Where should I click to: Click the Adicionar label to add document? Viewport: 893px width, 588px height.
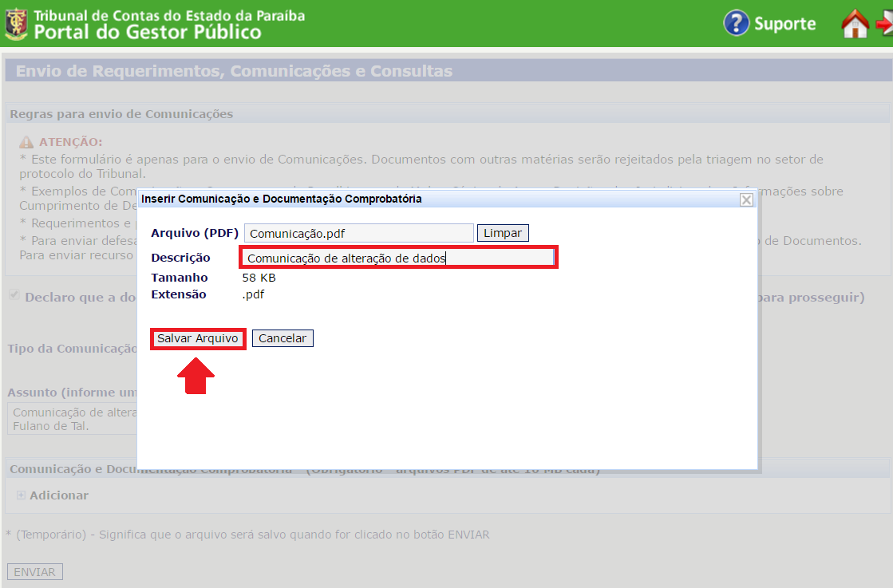coord(59,495)
